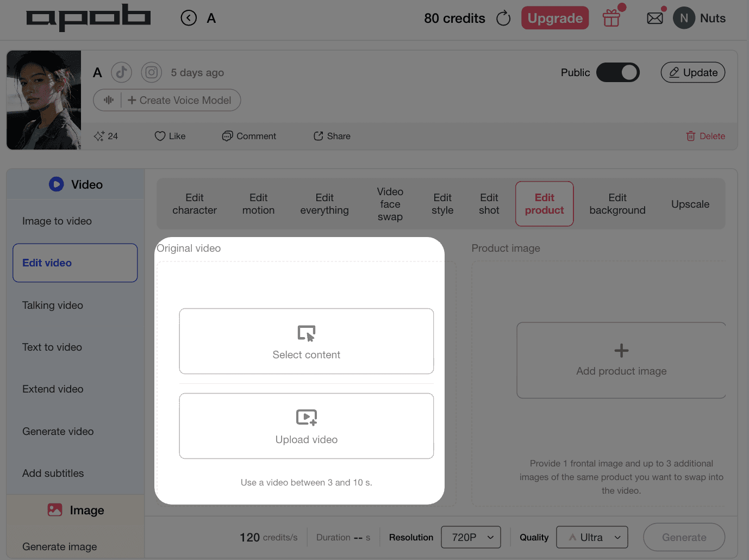
Task: Switch to the Edit motion tab
Action: point(258,204)
